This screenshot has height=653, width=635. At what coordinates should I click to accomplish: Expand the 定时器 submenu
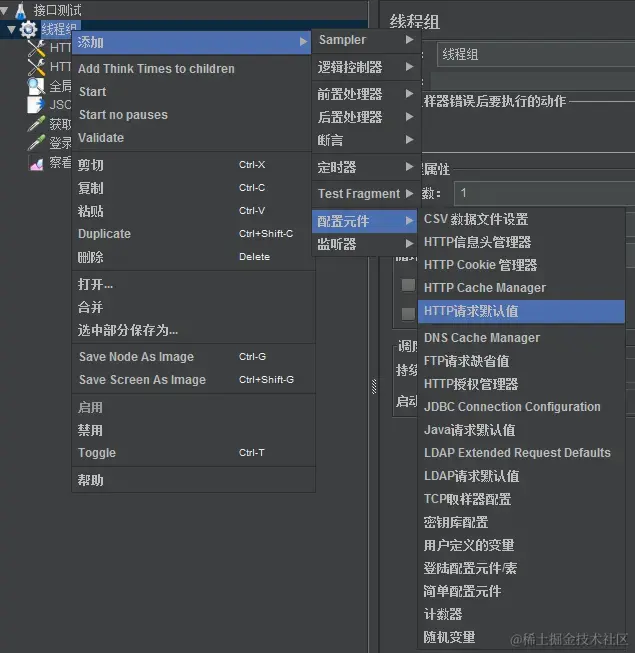(x=364, y=167)
